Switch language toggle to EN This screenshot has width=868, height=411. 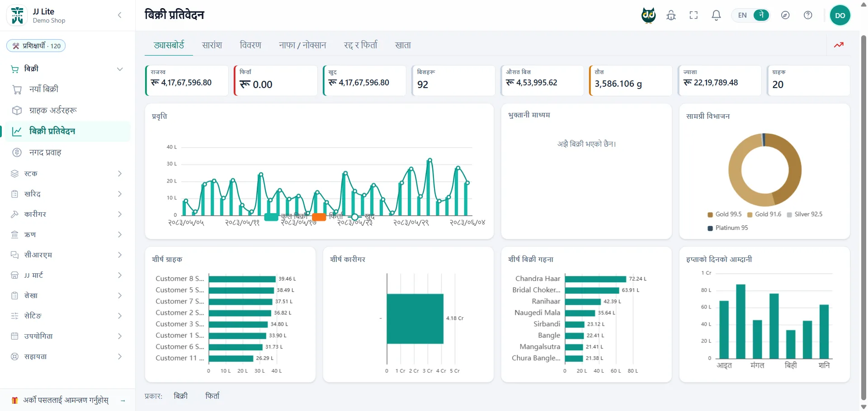pyautogui.click(x=742, y=15)
